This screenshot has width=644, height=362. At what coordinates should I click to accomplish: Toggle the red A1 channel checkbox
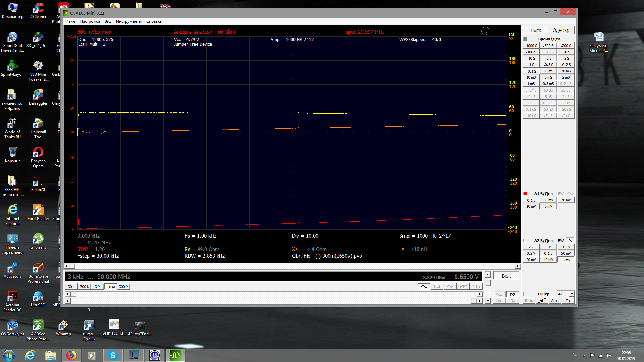point(525,194)
